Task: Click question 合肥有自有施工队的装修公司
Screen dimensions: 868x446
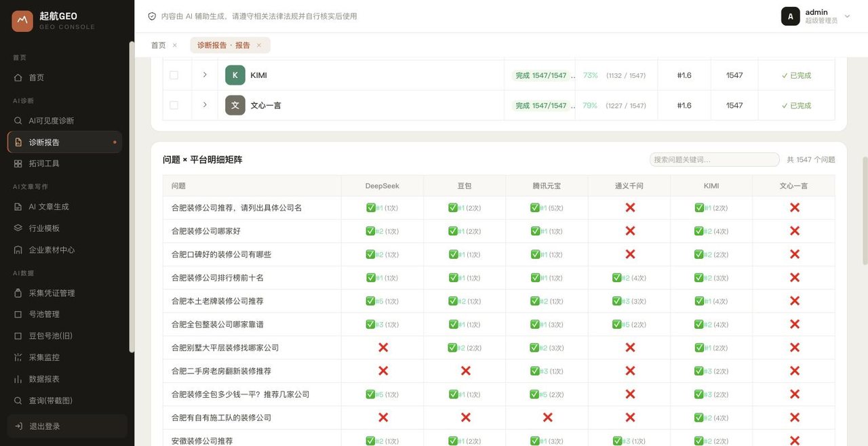Action: (221, 418)
